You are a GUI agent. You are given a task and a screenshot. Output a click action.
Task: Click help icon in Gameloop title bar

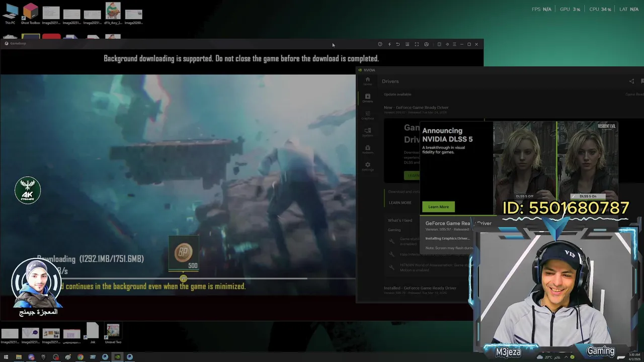[380, 44]
